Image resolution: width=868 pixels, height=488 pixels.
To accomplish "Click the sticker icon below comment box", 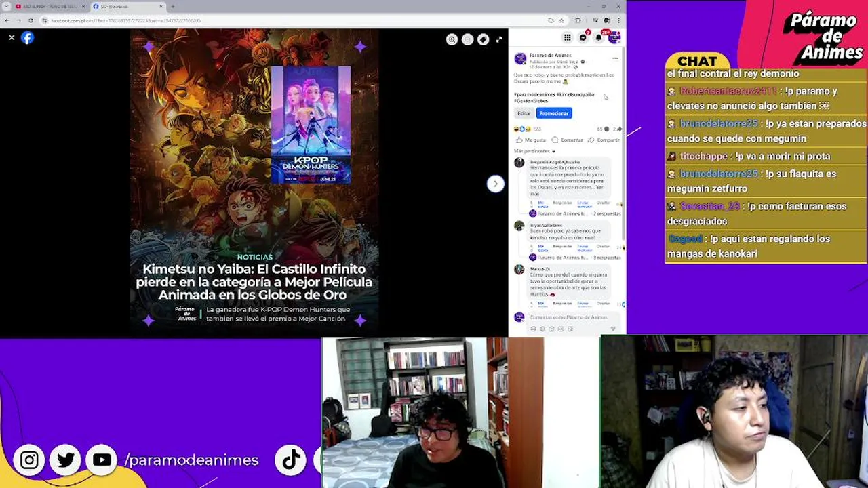I will pos(570,329).
